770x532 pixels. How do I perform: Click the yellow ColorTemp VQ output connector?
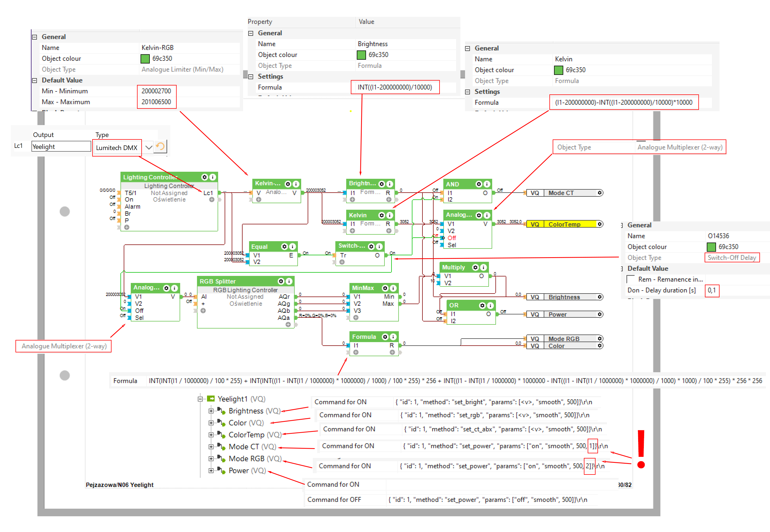tap(563, 224)
